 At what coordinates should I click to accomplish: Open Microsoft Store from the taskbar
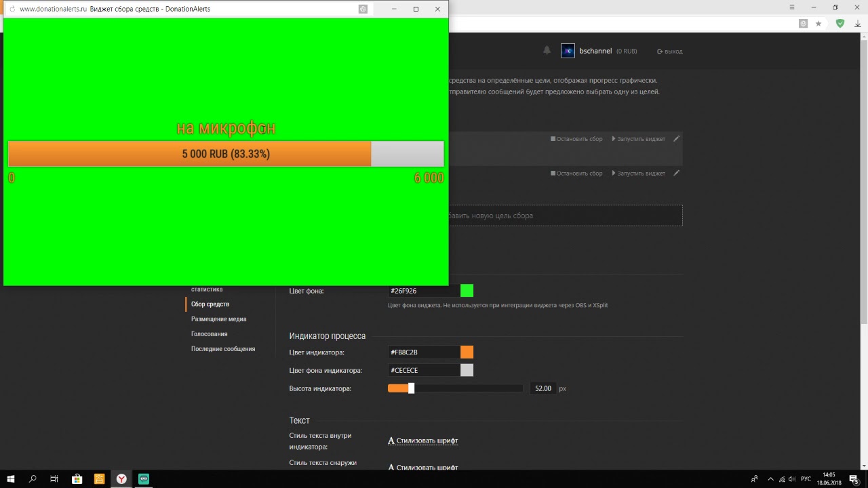[x=77, y=479]
